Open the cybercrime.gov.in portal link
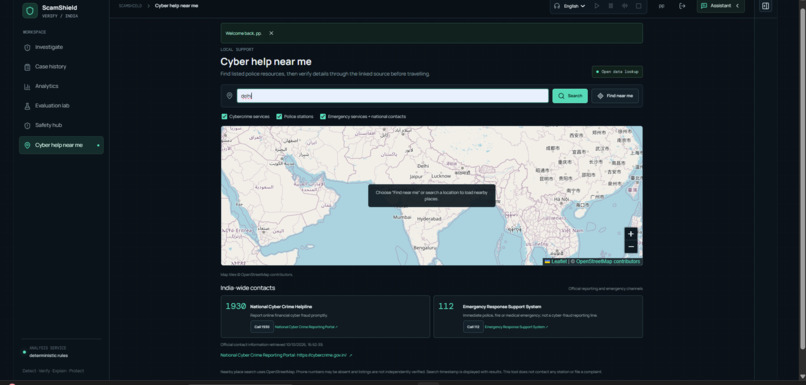This screenshot has width=806, height=385. 286,355
